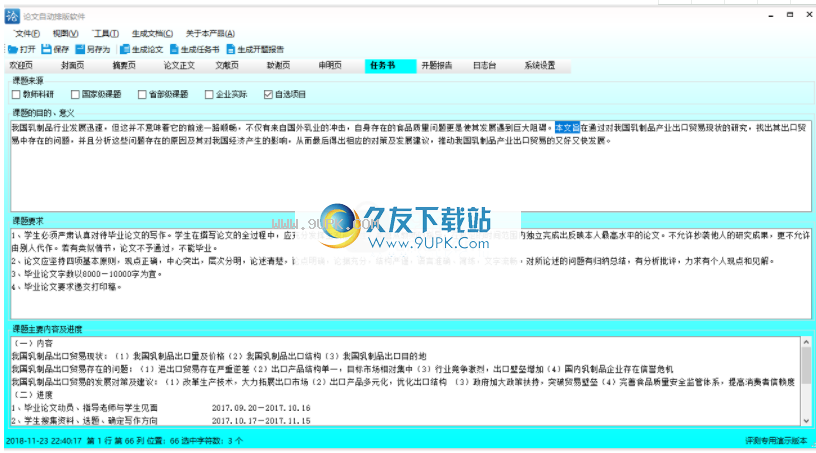The height and width of the screenshot is (453, 816).
Task: Open the 工具(T) menu
Action: (x=105, y=33)
